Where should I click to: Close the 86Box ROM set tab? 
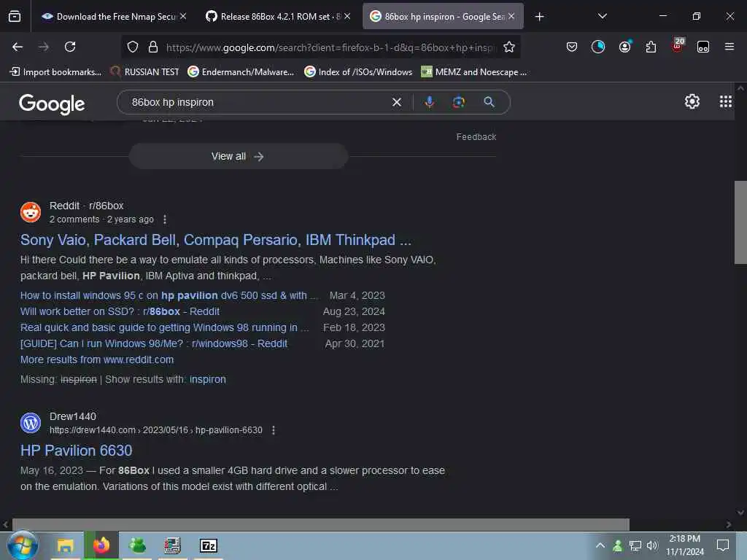click(x=347, y=17)
